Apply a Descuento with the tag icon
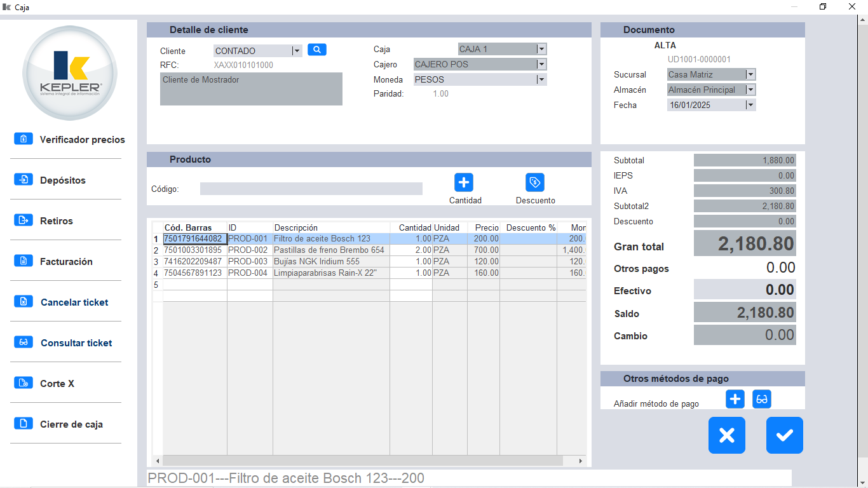This screenshot has height=488, width=868. point(534,183)
